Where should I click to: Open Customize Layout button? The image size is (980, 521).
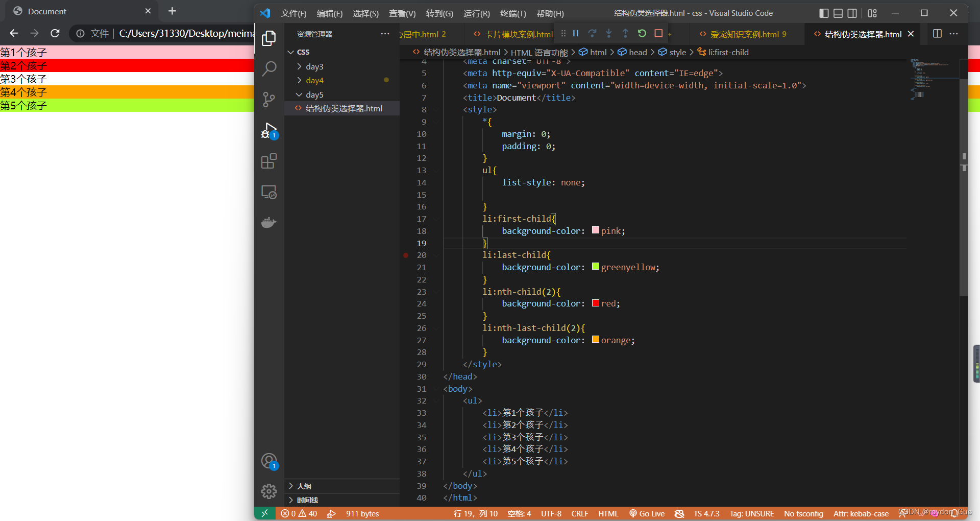872,13
